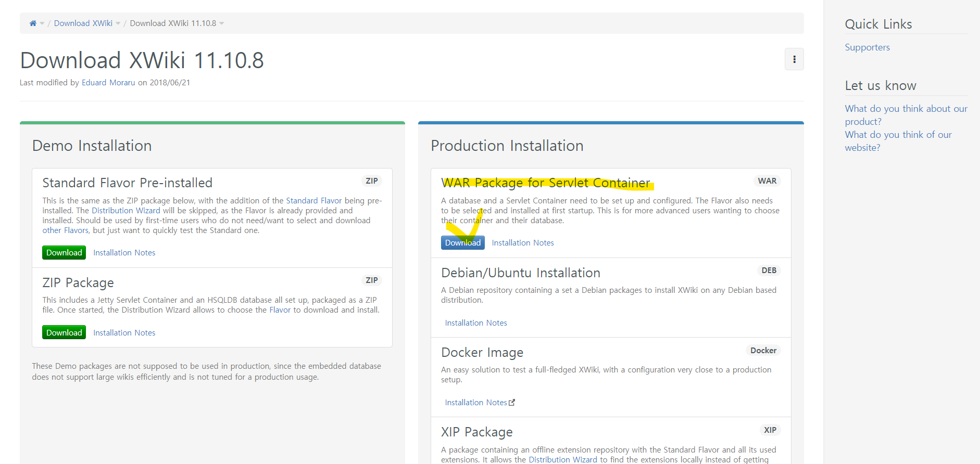
Task: Open Installation Notes for Standard Flavor Pre-installed
Action: tap(124, 253)
